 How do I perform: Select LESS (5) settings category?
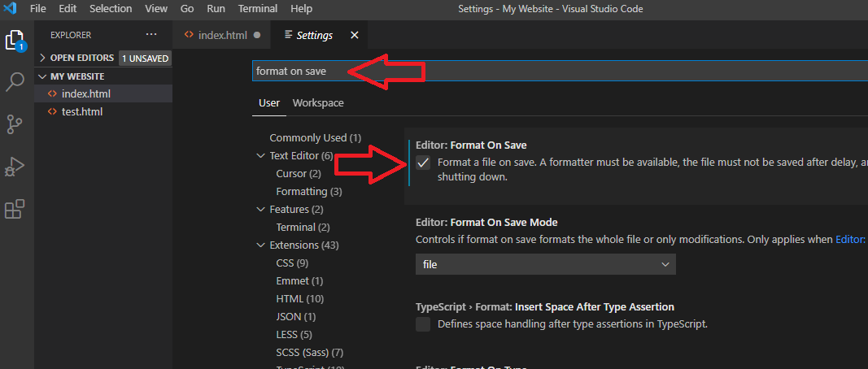[294, 335]
